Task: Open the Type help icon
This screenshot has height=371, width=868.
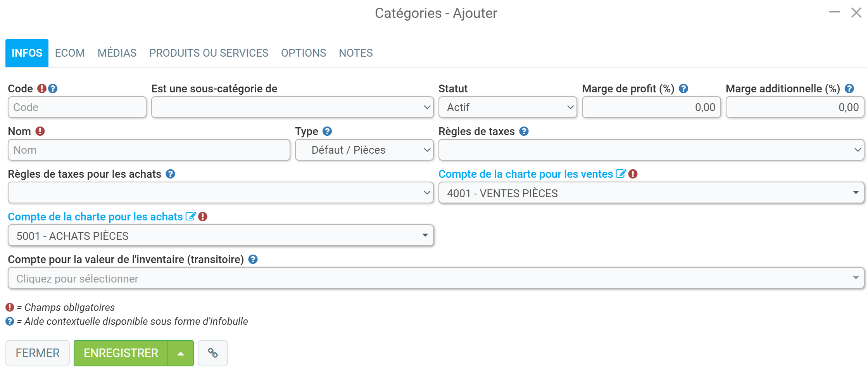Action: tap(327, 131)
